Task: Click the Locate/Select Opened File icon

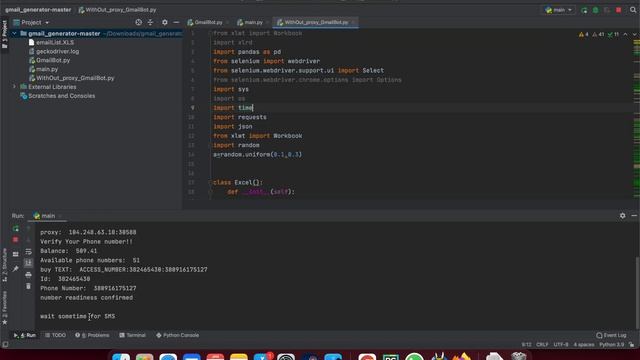Action: 139,22
